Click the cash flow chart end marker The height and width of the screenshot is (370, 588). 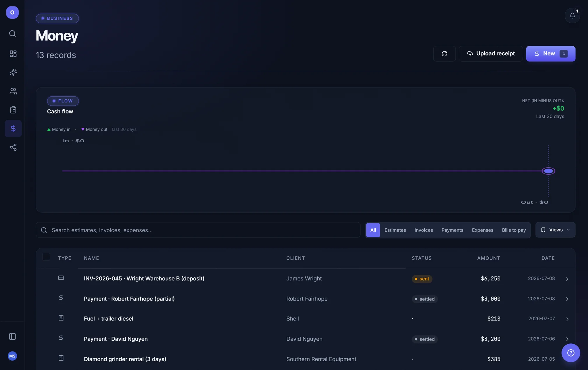pos(548,171)
